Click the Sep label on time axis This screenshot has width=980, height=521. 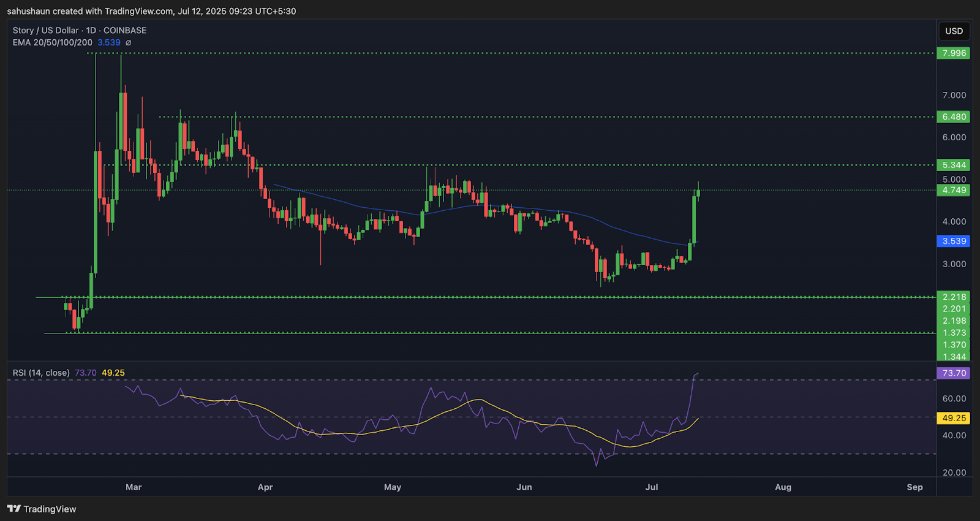914,487
